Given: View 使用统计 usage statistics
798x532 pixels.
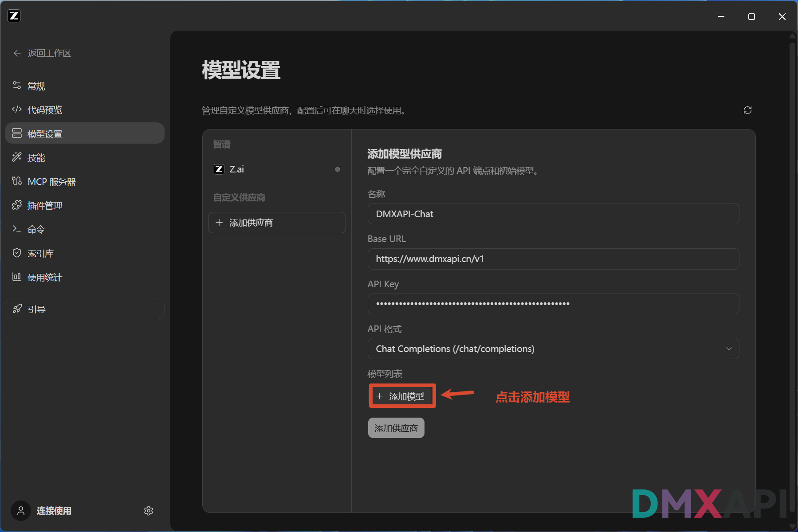Looking at the screenshot, I should [x=84, y=277].
